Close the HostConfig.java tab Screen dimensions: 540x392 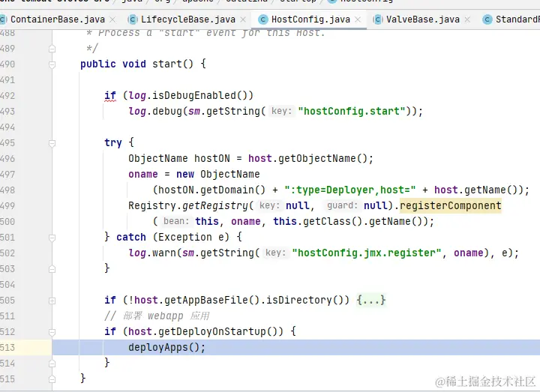(x=358, y=19)
